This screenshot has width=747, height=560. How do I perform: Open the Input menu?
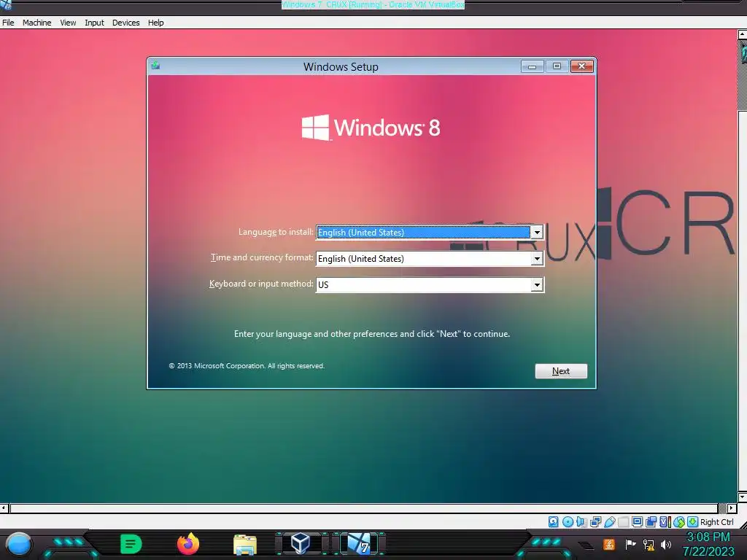point(94,23)
